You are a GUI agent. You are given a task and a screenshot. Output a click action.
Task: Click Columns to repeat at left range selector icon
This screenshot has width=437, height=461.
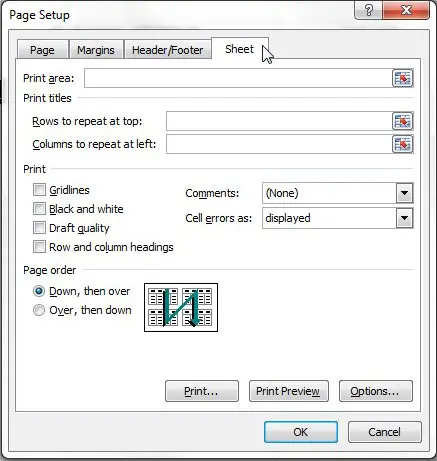(403, 144)
